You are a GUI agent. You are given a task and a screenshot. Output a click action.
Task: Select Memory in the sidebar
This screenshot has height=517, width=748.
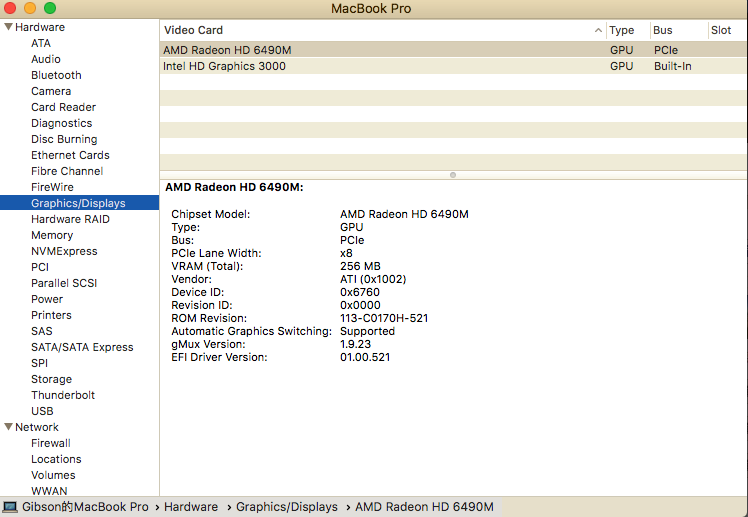(52, 235)
